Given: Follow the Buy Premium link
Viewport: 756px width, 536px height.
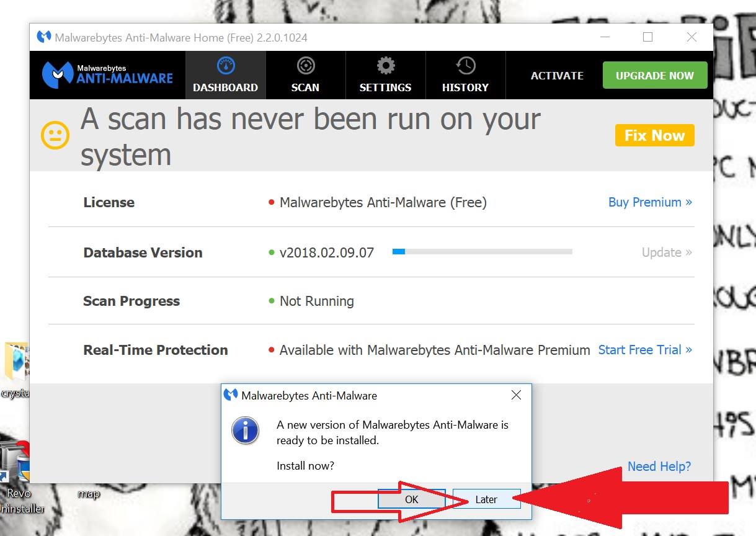Looking at the screenshot, I should tap(650, 202).
